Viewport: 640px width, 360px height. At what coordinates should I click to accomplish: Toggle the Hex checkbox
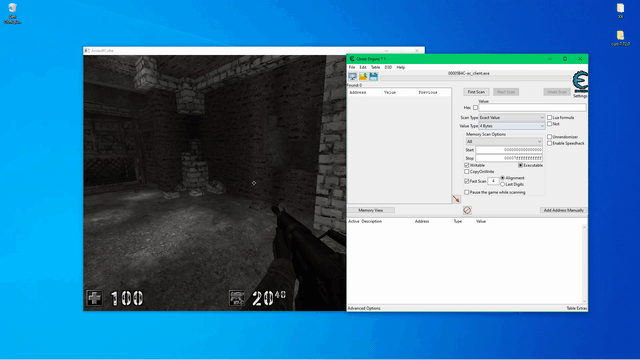click(475, 107)
